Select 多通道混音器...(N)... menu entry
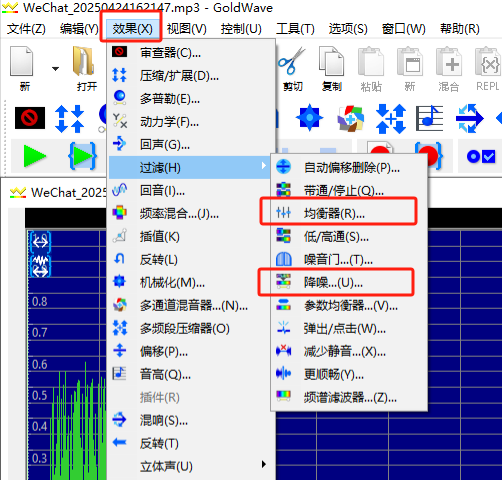The height and width of the screenshot is (480, 502). pyautogui.click(x=191, y=305)
